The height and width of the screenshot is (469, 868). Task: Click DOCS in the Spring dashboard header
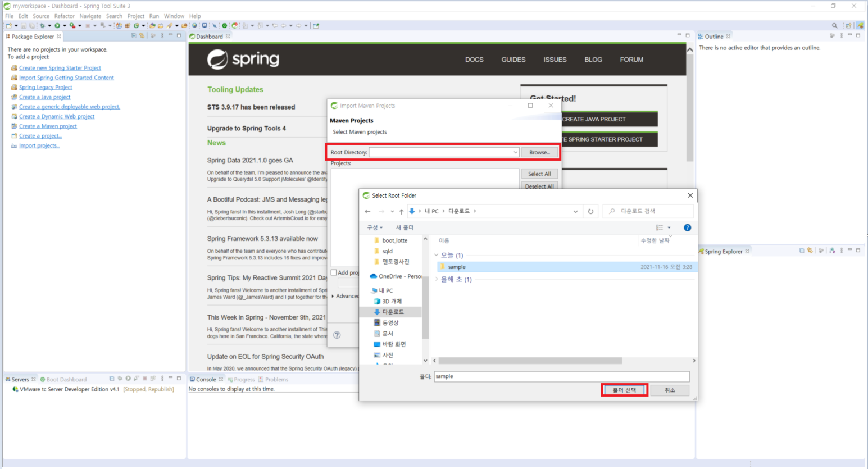(474, 60)
